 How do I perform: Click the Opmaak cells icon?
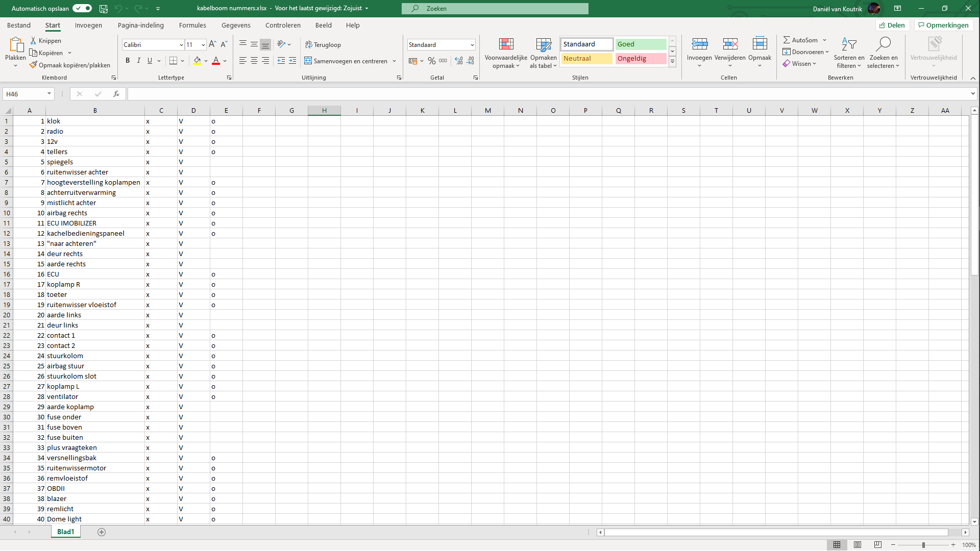(759, 44)
